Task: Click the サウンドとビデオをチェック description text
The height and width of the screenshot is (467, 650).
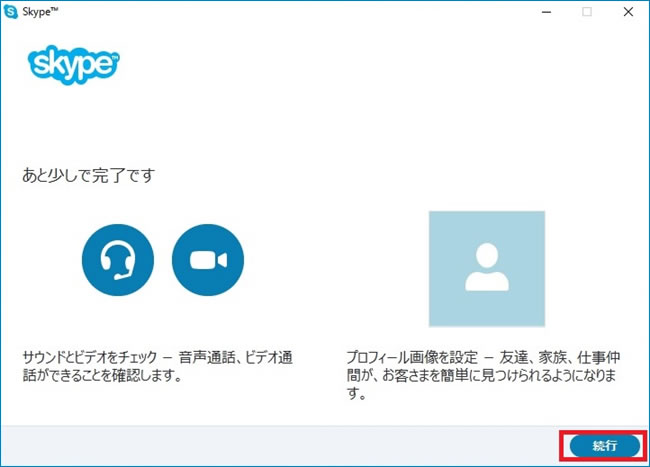Action: pyautogui.click(x=158, y=366)
